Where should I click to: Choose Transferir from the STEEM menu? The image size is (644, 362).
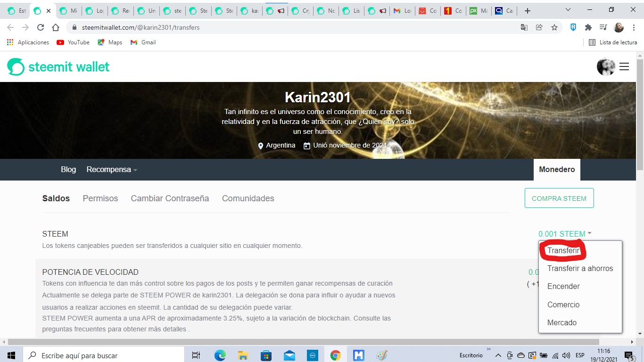tap(563, 251)
